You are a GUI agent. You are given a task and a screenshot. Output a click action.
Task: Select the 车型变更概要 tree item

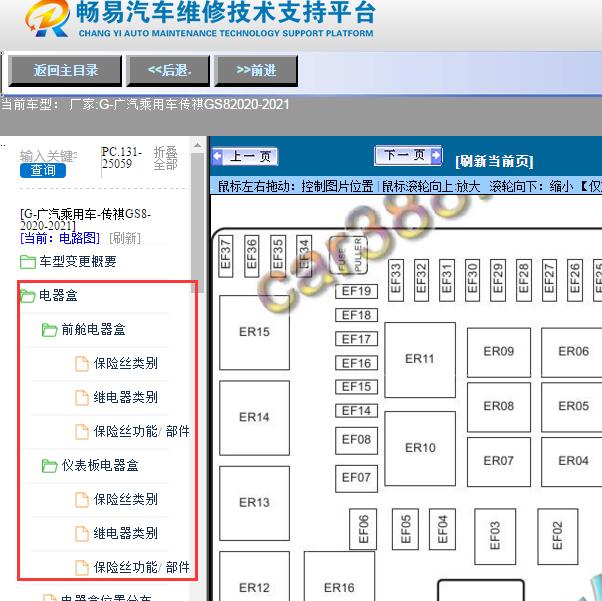coord(78,262)
